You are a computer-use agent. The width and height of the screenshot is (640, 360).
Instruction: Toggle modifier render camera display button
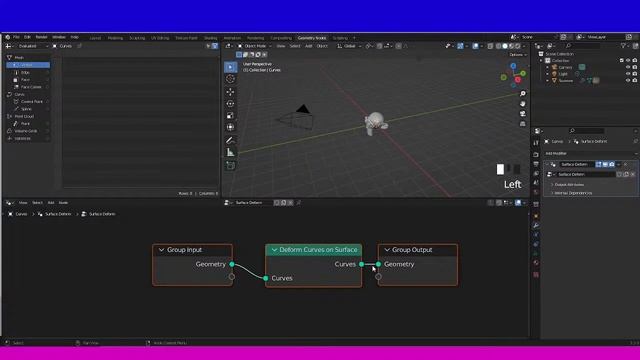tap(612, 164)
